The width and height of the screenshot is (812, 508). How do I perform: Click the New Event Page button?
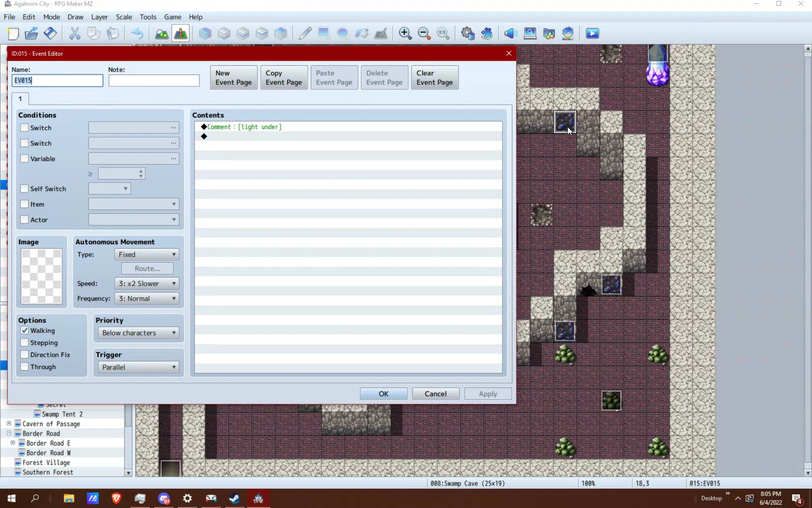(234, 77)
